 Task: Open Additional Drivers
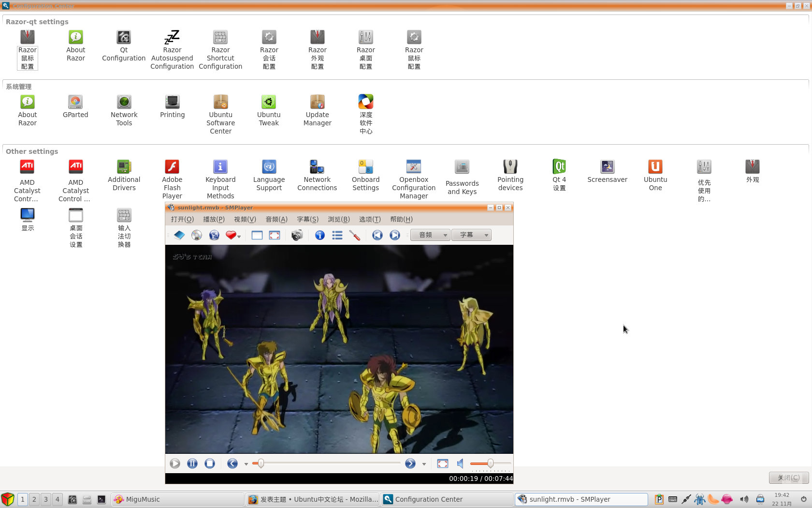tap(124, 175)
